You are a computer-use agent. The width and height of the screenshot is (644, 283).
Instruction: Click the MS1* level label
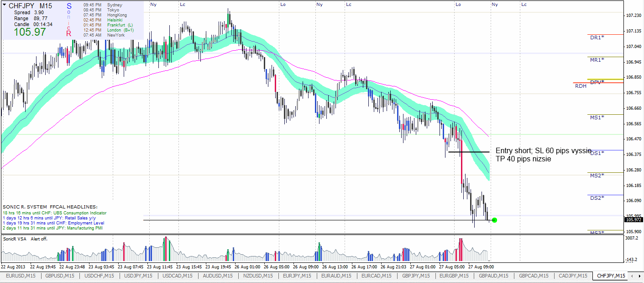pos(597,117)
